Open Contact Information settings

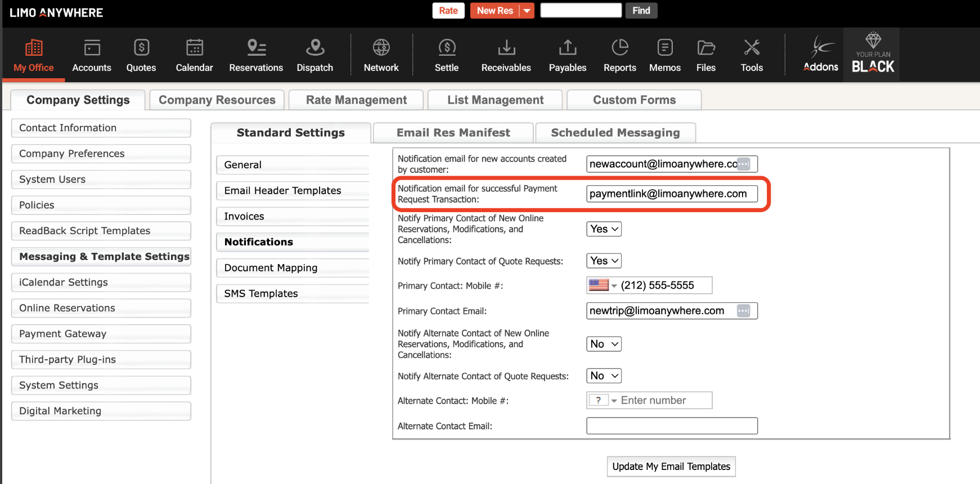pyautogui.click(x=101, y=128)
